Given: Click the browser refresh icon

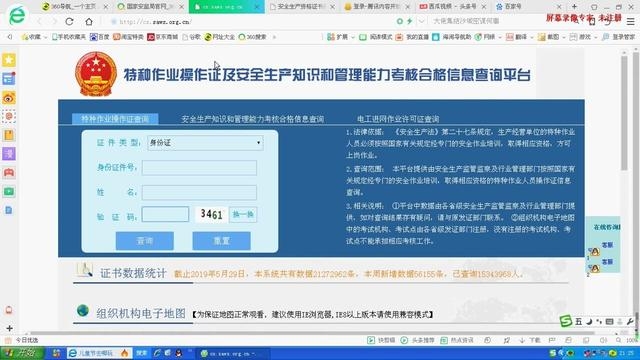Looking at the screenshot, I should [x=69, y=22].
